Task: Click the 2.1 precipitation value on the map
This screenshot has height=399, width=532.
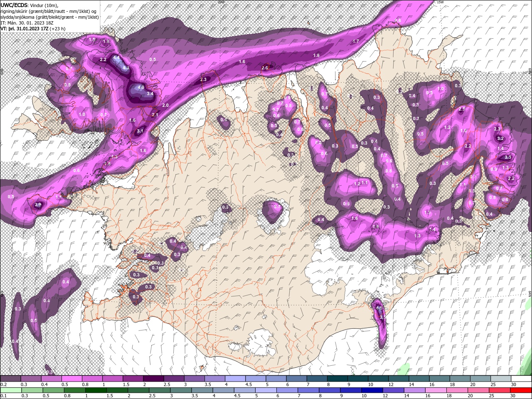Action: [155, 115]
